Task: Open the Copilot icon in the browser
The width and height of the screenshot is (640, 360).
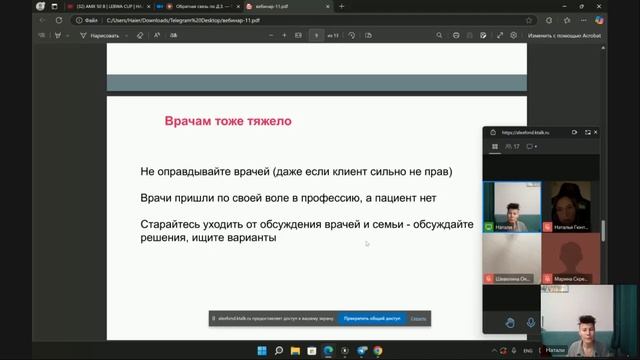Action: (599, 20)
